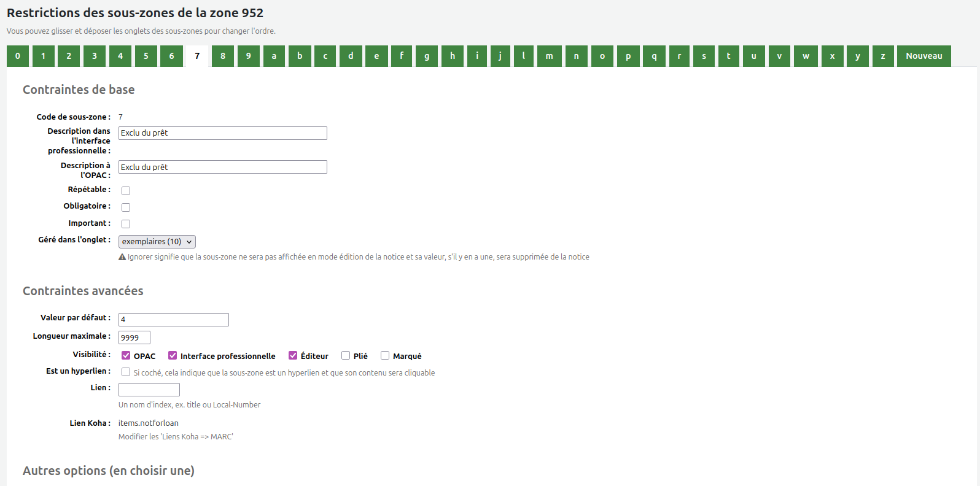Image resolution: width=980 pixels, height=486 pixels.
Task: Click the Longueur maximale input
Action: [134, 337]
